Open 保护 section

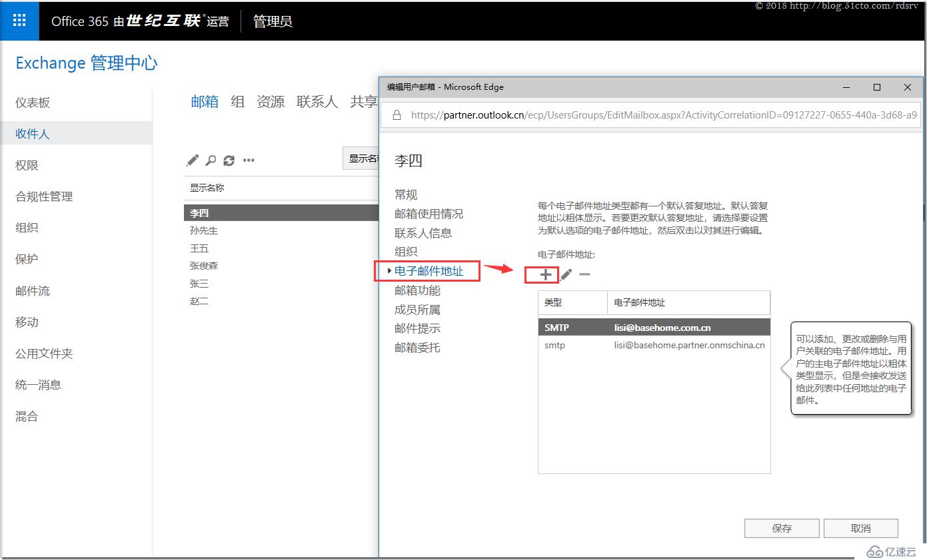(x=27, y=259)
